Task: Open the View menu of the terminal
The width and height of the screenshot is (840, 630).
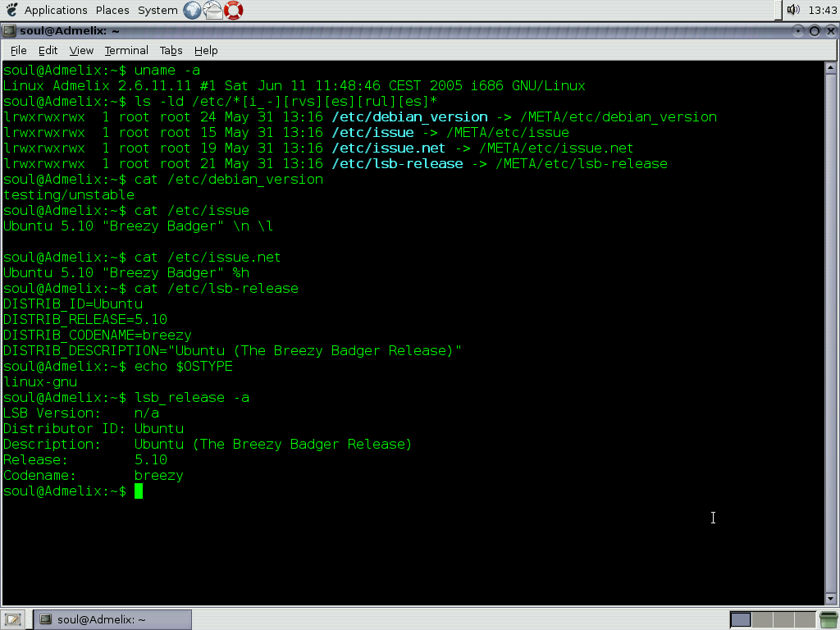Action: click(81, 50)
